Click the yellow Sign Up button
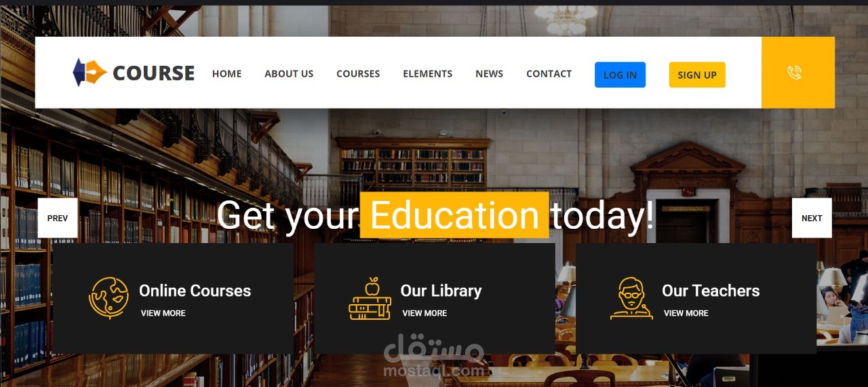 (697, 75)
